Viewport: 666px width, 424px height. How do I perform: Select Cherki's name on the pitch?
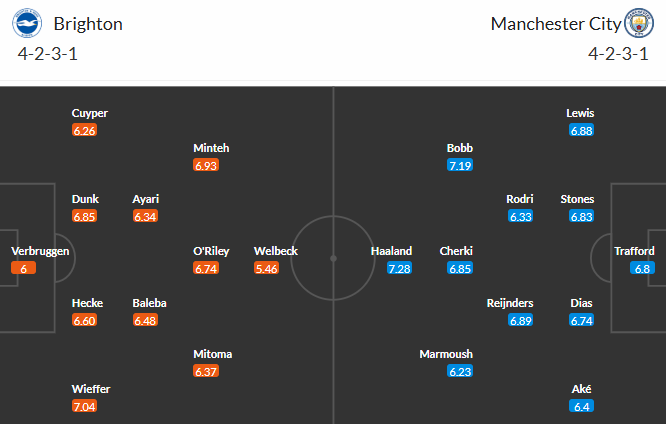click(456, 251)
